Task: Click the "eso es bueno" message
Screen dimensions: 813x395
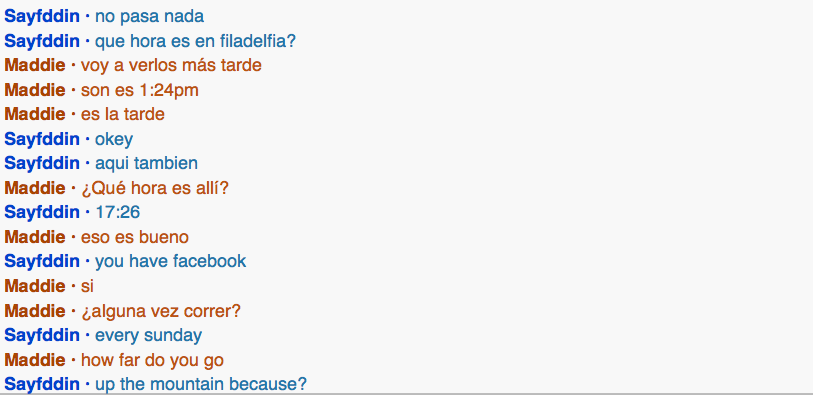Action: pos(135,237)
